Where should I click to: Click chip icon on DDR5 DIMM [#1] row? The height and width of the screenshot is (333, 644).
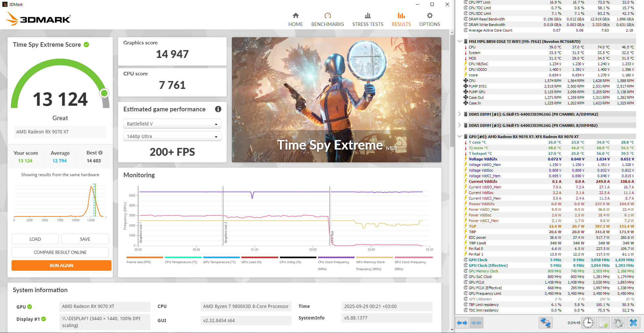(x=466, y=114)
